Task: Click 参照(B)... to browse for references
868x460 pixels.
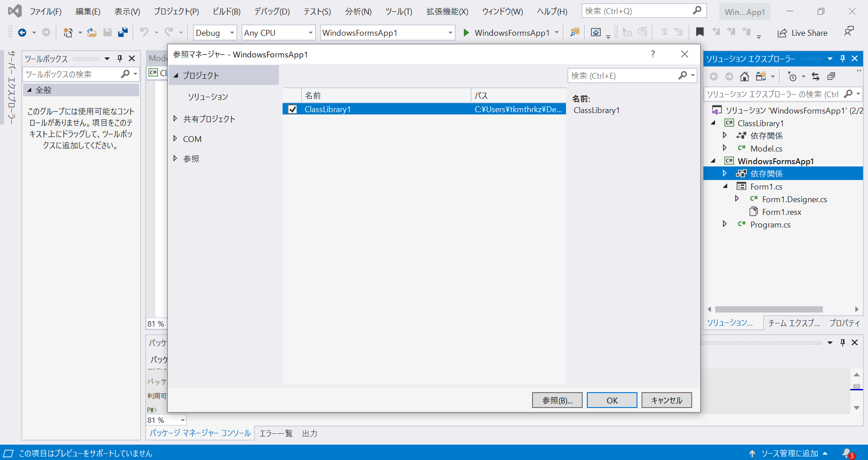Action: [557, 400]
